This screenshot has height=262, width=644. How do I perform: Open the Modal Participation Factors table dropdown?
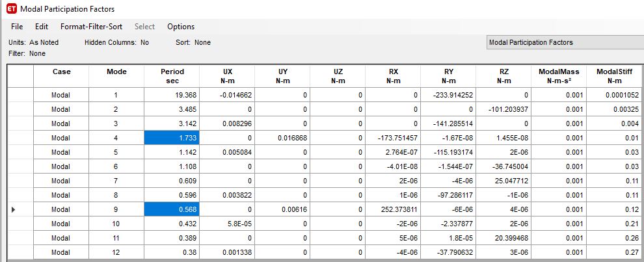coord(565,42)
